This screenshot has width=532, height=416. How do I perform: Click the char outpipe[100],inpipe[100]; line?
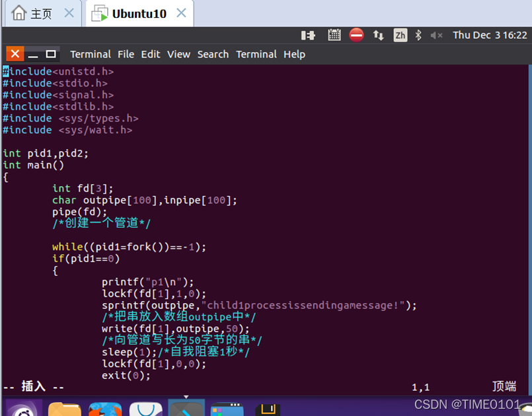pyautogui.click(x=145, y=200)
